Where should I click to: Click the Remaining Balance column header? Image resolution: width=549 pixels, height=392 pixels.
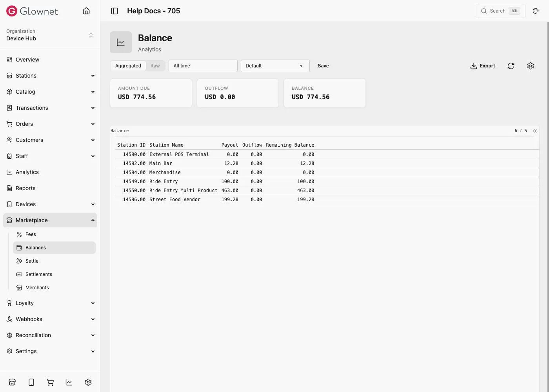[x=290, y=145]
